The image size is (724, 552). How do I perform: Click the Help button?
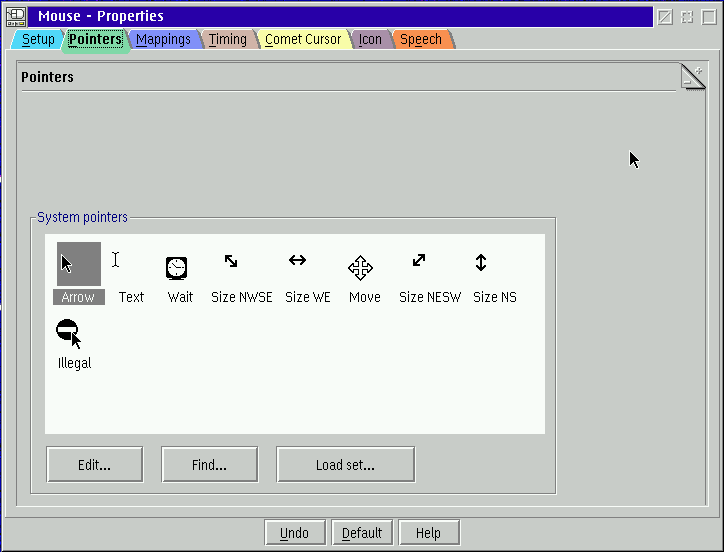click(x=428, y=533)
